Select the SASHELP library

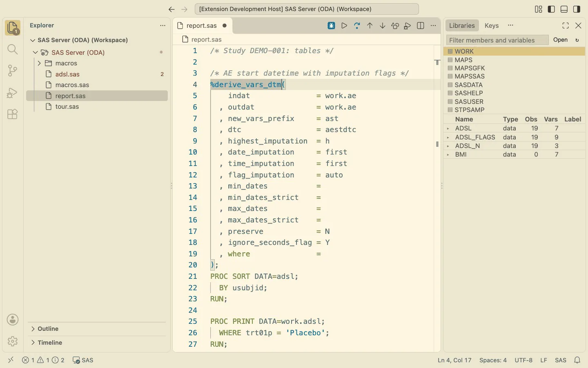514,93
